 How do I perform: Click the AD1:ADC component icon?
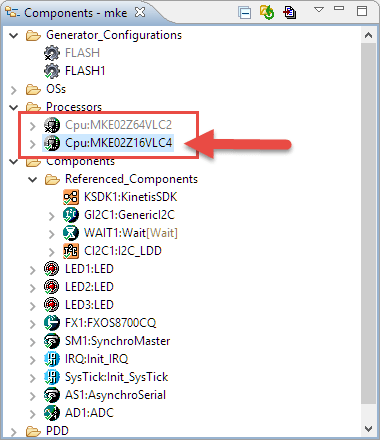[x=52, y=413]
